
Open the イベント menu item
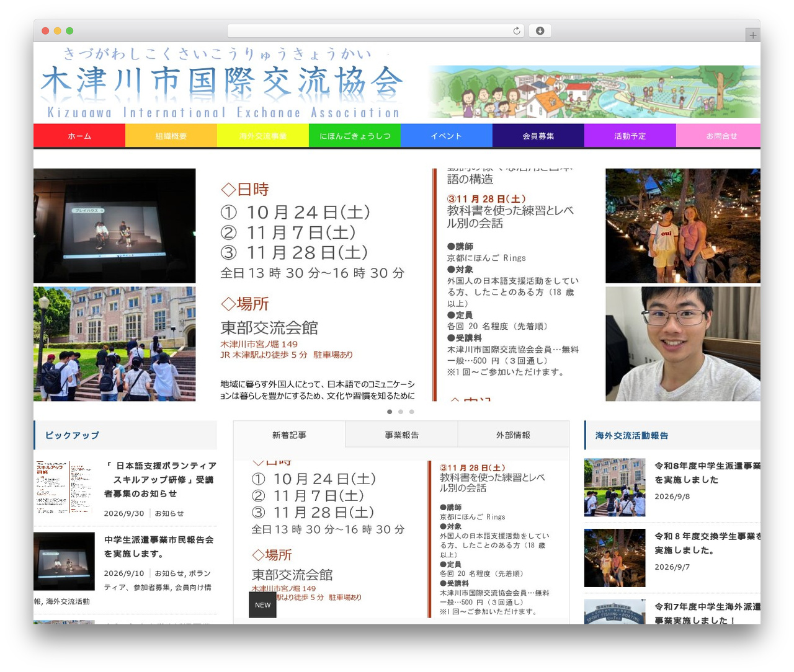(447, 136)
